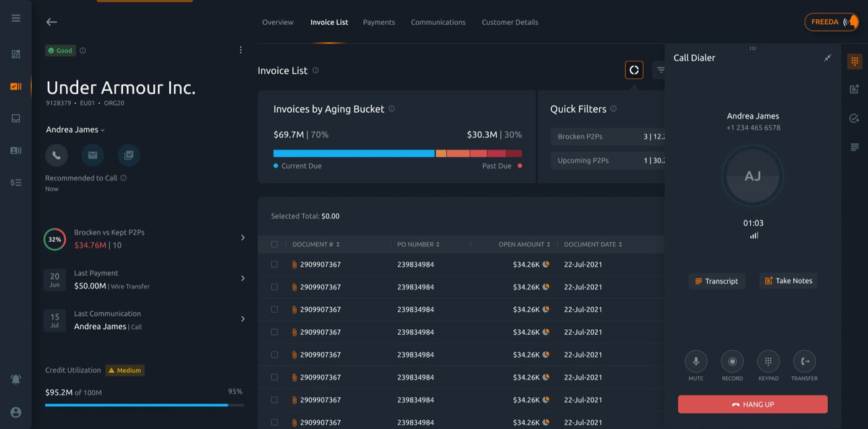Expand Last Communication details
The image size is (868, 429).
pos(242,319)
